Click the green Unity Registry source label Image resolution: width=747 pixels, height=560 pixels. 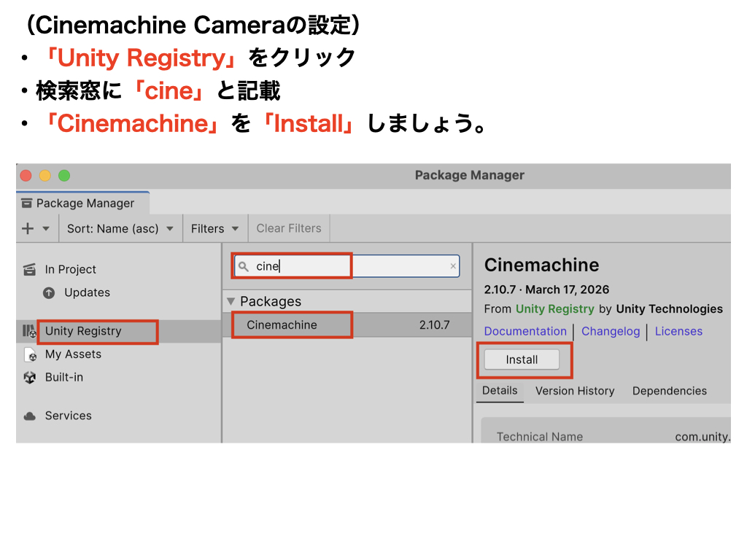coord(555,309)
